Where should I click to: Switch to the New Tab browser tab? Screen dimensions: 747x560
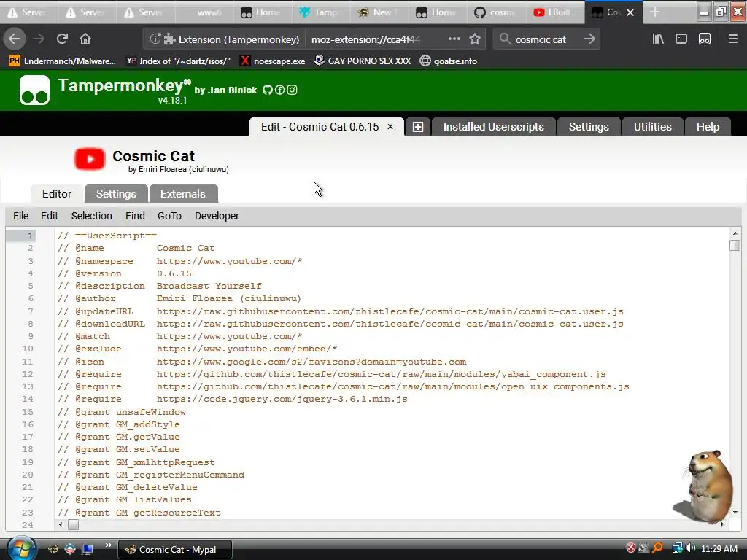click(379, 12)
